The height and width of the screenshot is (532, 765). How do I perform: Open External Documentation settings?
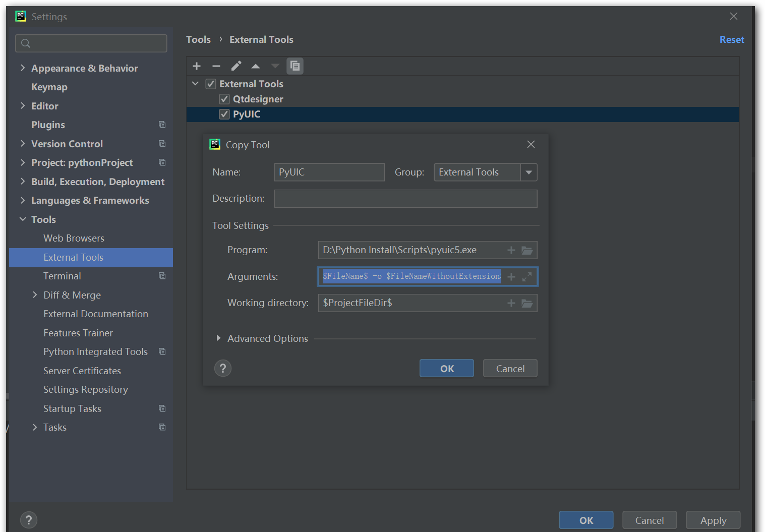click(96, 314)
